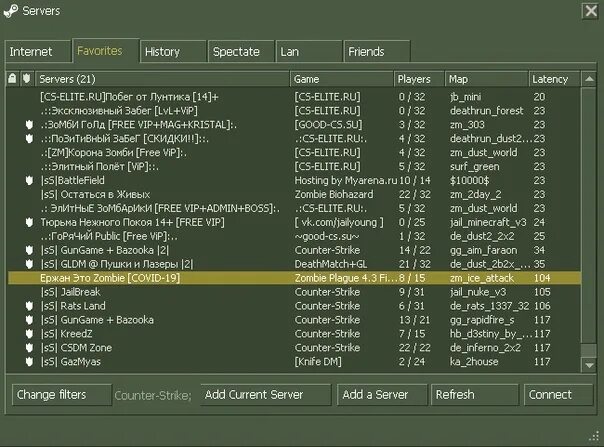Select server "ГоРяЧиЙ Public [Free ViP]"
The width and height of the screenshot is (604, 447).
(x=294, y=236)
